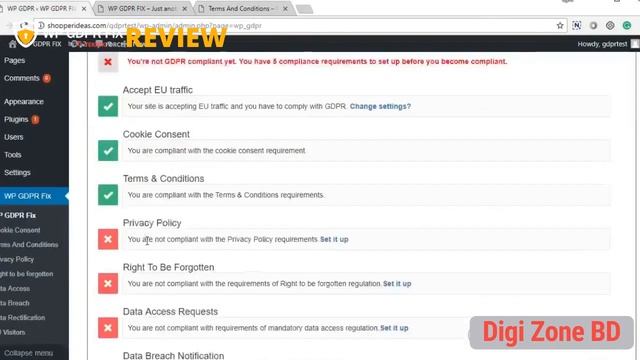Screen dimensions: 640x360
Task: Click the grey round extension icon beside N
Action: click(593, 26)
